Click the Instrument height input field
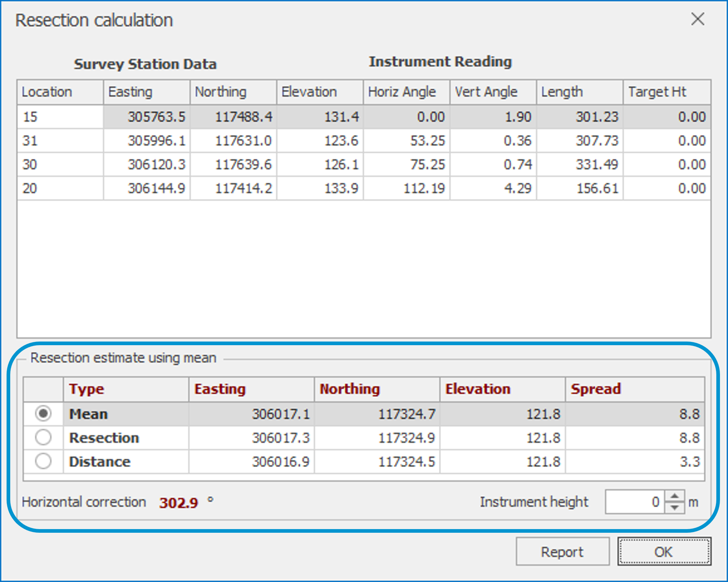 coord(635,502)
